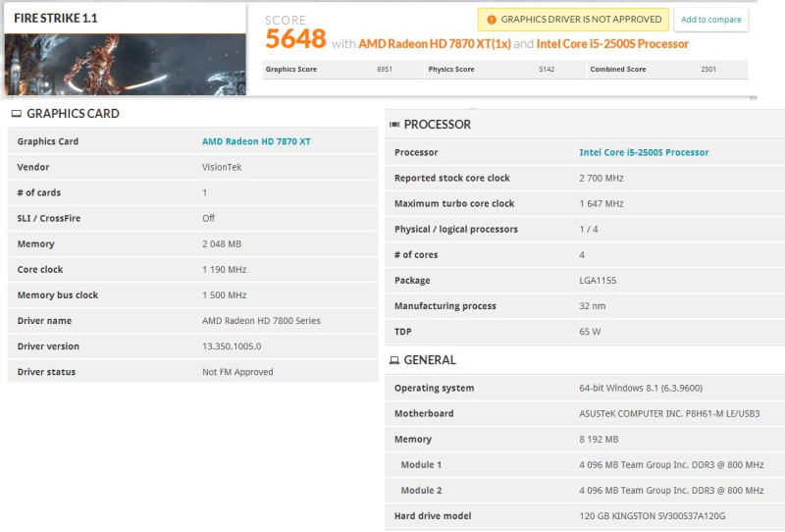Image resolution: width=785 pixels, height=532 pixels.
Task: Click the SLI / CrossFire value Off
Action: [208, 219]
